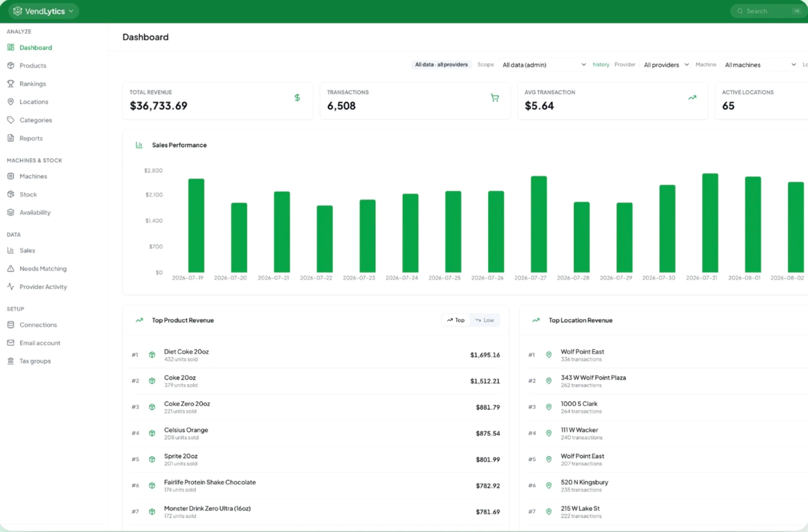This screenshot has width=808, height=532.
Task: Click the trend arrow icon on Avg Transaction card
Action: pyautogui.click(x=692, y=98)
